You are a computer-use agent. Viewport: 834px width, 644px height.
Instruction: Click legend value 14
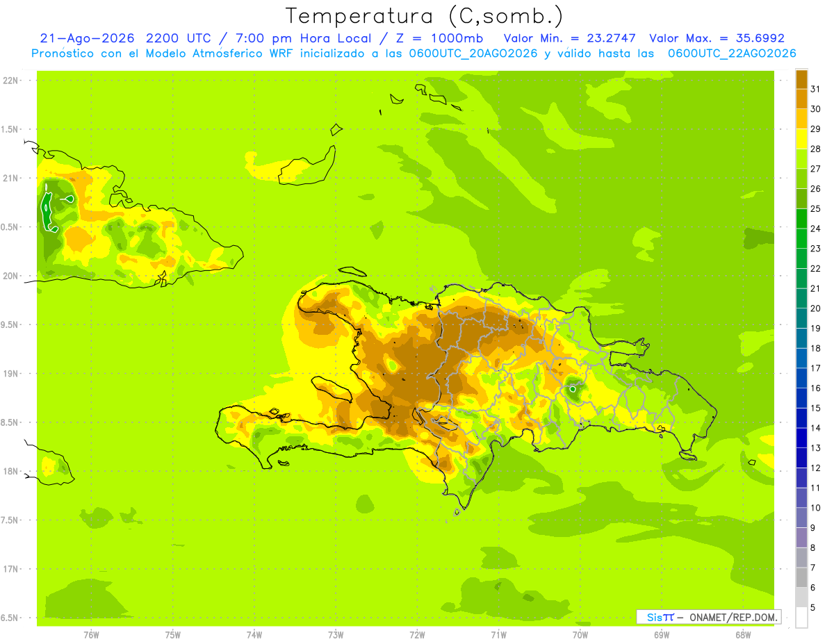pos(816,428)
